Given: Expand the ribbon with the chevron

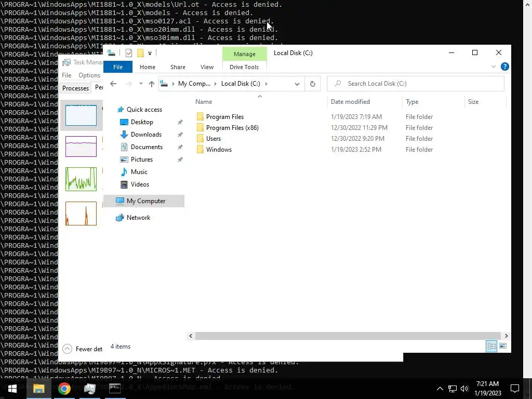Looking at the screenshot, I should coord(494,67).
